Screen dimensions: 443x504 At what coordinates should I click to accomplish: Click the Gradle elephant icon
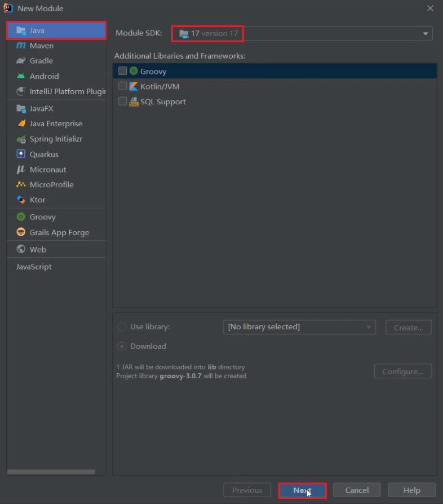[21, 61]
